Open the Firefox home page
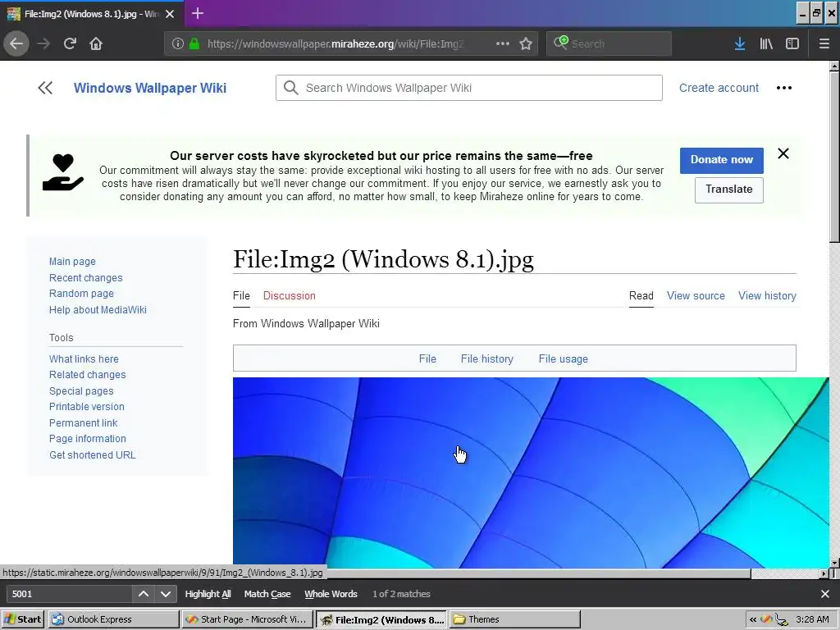Viewport: 840px width, 630px height. pyautogui.click(x=96, y=43)
